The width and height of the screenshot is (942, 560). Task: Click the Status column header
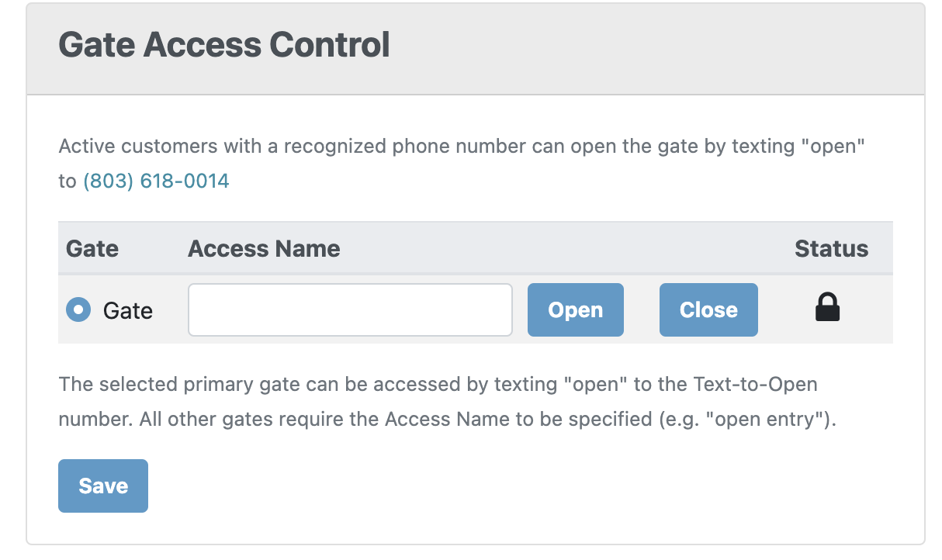[x=831, y=248]
